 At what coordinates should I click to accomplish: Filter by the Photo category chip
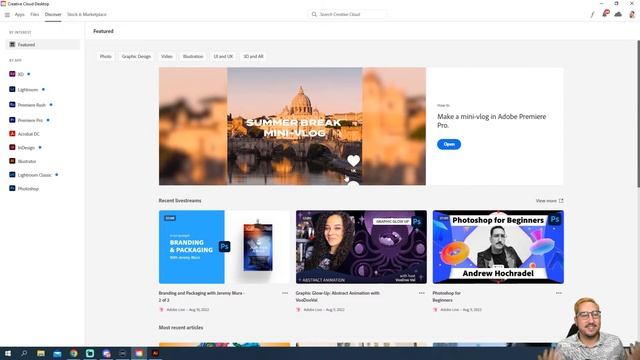pos(106,56)
